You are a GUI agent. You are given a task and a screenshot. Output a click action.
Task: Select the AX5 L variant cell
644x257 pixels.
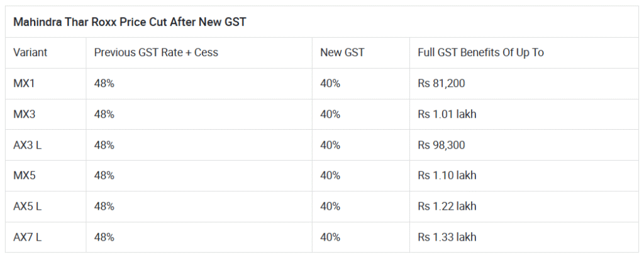(28, 207)
